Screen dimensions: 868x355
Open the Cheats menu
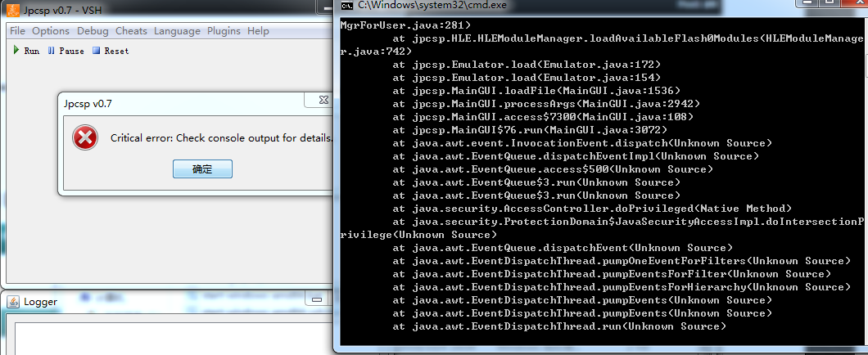(x=131, y=31)
